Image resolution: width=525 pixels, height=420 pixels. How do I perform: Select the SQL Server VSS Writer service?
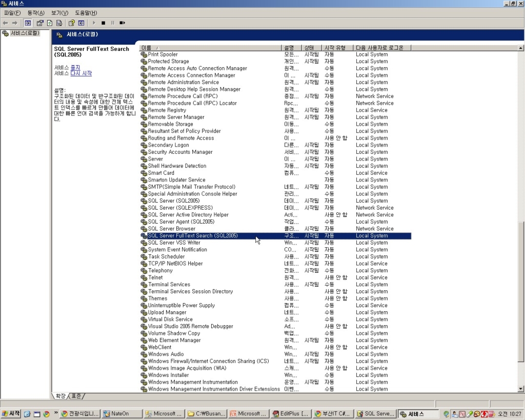coord(275,243)
